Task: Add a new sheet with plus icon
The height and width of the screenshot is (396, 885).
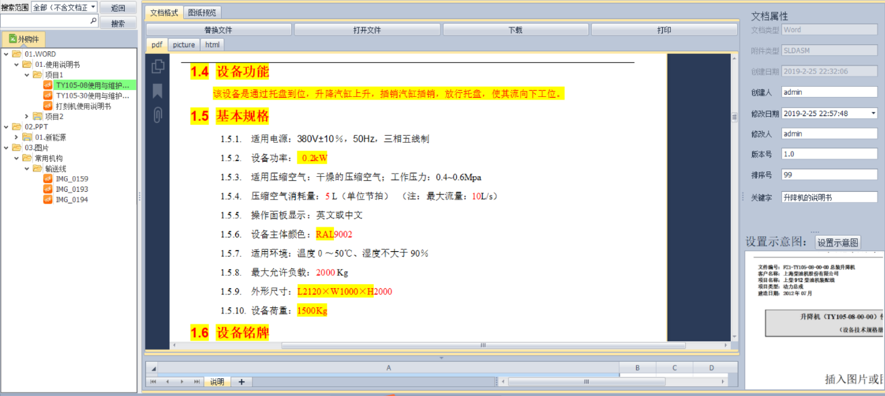Action: [x=242, y=382]
